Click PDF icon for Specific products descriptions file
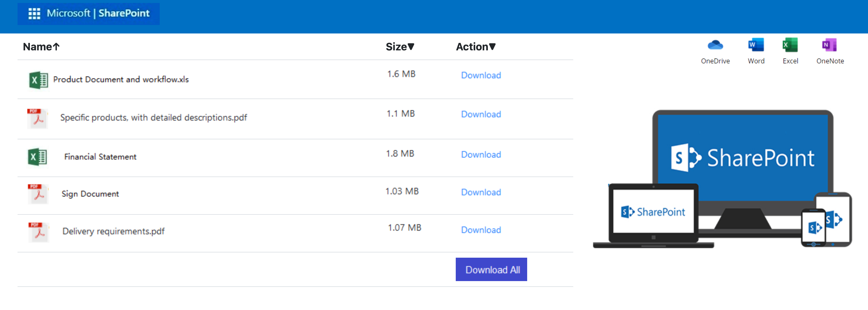868x310 pixels. pyautogui.click(x=37, y=118)
